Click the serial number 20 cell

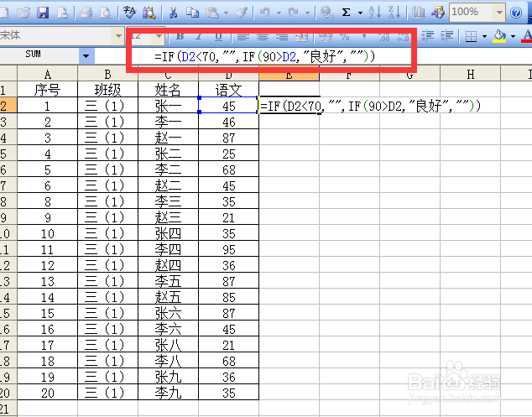48,393
